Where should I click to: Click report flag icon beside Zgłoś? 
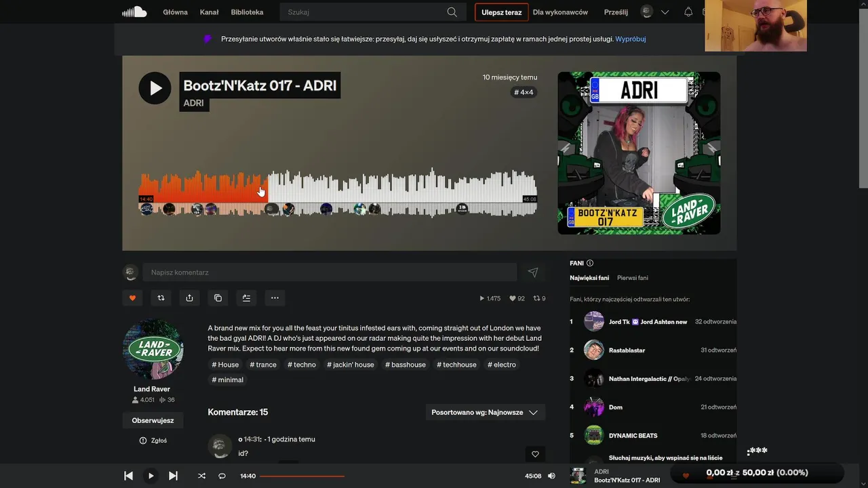tap(143, 441)
